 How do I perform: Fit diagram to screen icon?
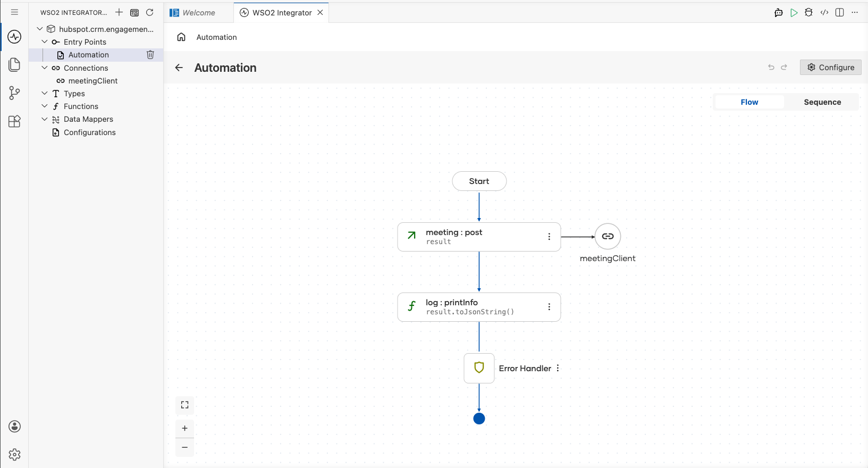(185, 405)
